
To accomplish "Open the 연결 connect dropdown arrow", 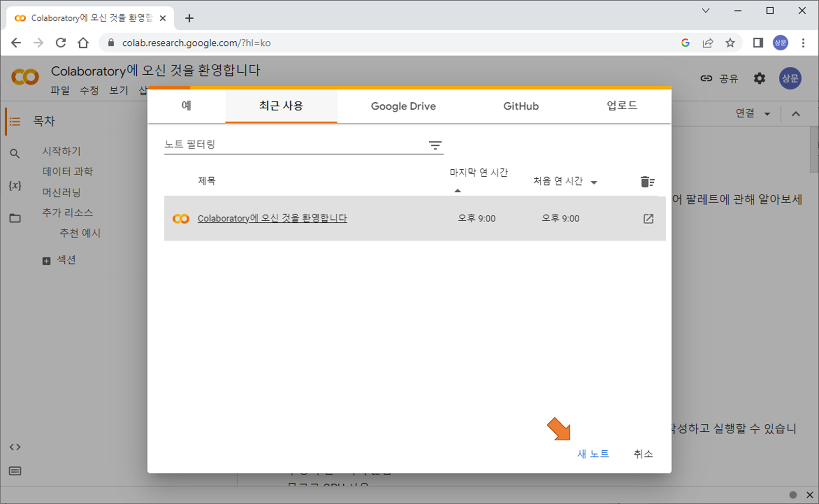I will (x=767, y=114).
